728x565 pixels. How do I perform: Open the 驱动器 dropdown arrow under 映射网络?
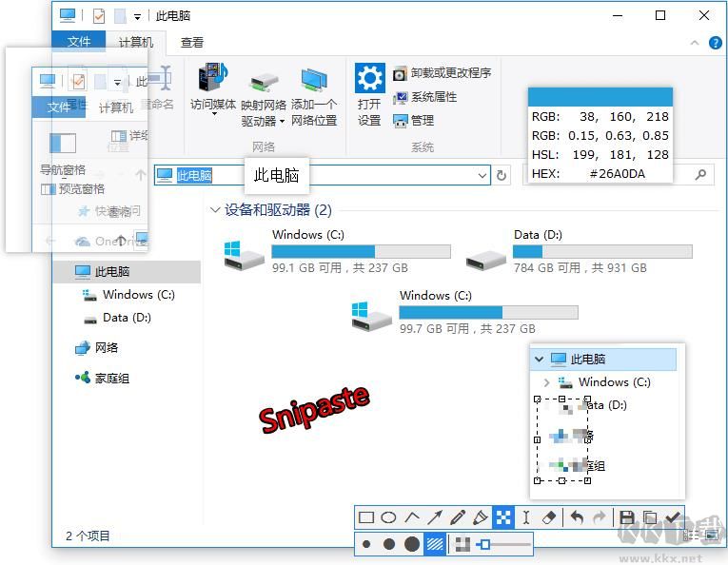(282, 122)
